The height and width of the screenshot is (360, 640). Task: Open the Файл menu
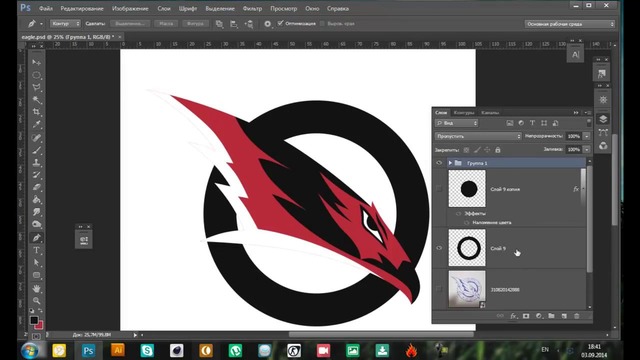[x=46, y=8]
